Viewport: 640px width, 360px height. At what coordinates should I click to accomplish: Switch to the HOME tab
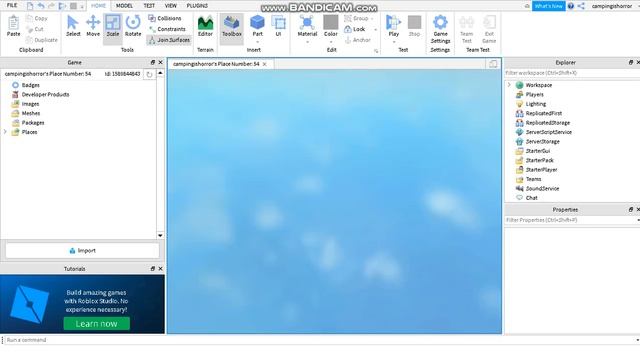(98, 6)
